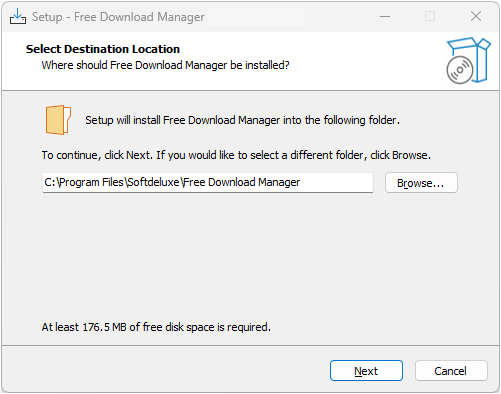Click the disabled maximize window button
The image size is (501, 394).
[x=430, y=16]
